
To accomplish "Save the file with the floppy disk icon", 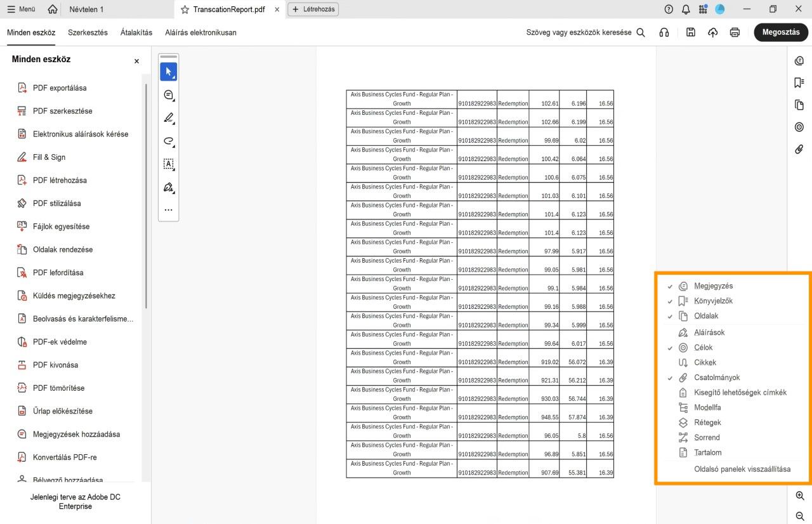I will pos(691,32).
